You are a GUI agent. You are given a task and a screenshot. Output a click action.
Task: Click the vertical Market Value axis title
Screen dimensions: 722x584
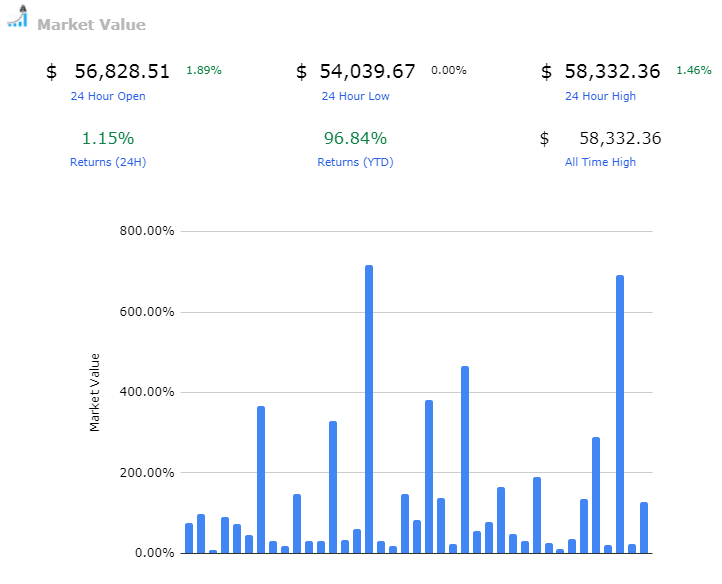pyautogui.click(x=94, y=392)
